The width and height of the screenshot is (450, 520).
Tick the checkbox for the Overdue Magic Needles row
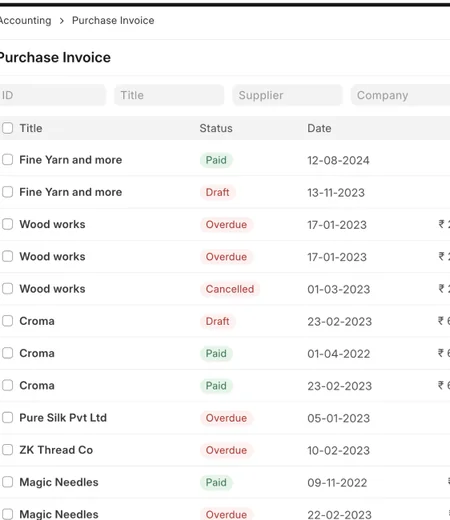point(7,514)
